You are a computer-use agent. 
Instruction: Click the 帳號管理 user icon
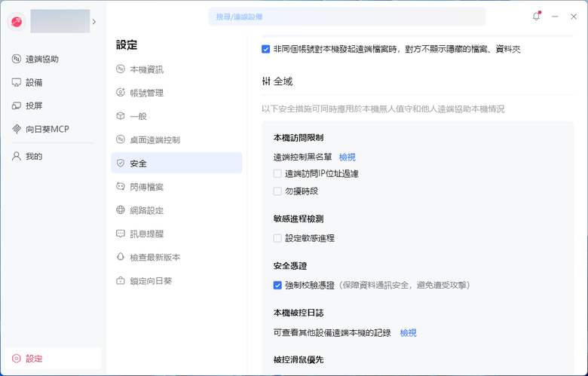click(121, 93)
